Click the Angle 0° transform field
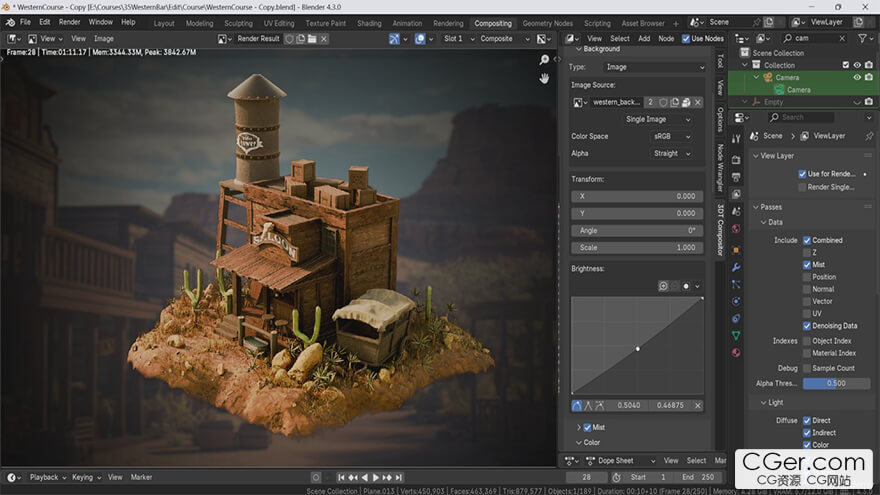Image resolution: width=880 pixels, height=495 pixels. [x=637, y=231]
